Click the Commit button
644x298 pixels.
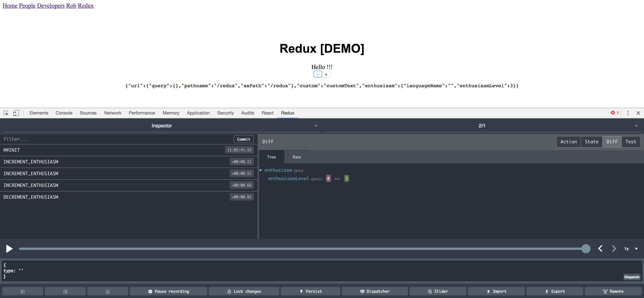click(x=243, y=139)
